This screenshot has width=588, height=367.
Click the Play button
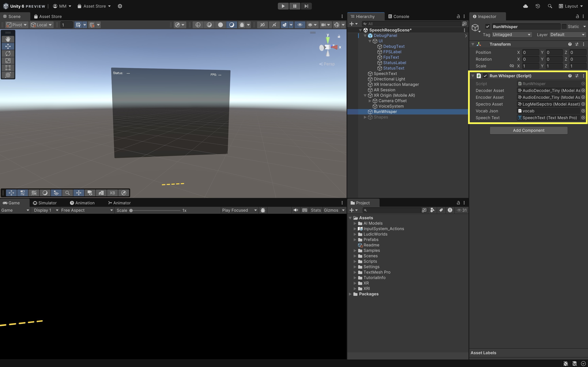tap(283, 6)
